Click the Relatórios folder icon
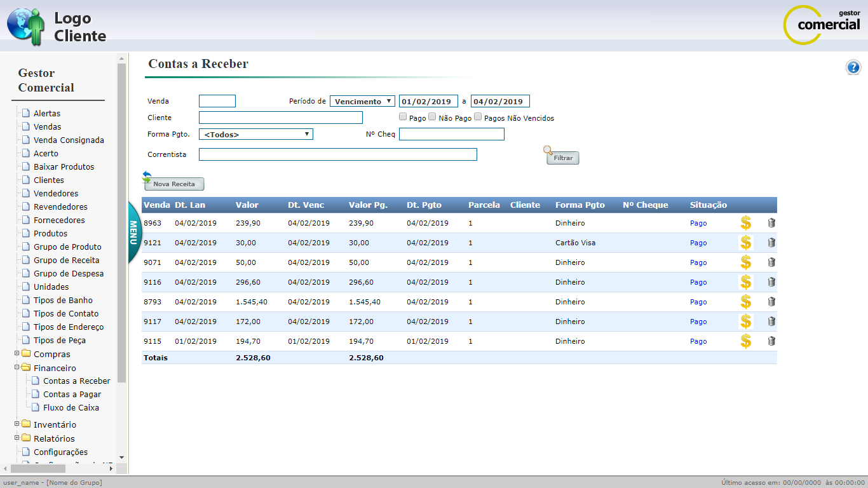This screenshot has height=488, width=868. [x=26, y=438]
